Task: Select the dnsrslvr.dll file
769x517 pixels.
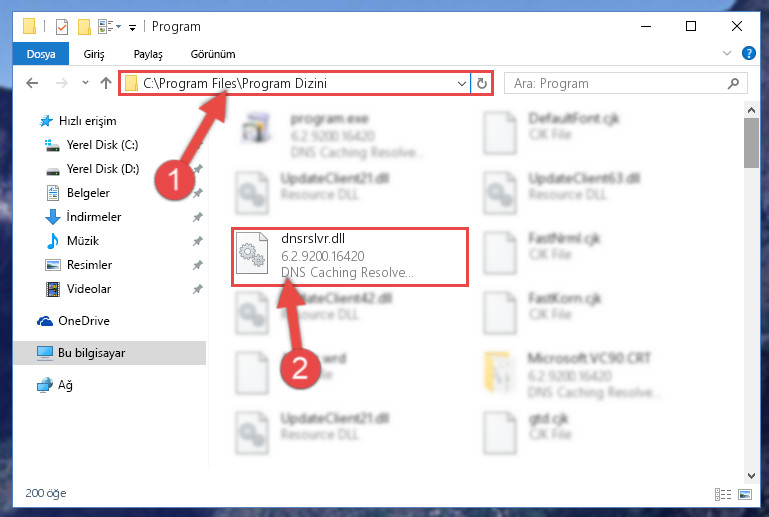Action: point(350,257)
